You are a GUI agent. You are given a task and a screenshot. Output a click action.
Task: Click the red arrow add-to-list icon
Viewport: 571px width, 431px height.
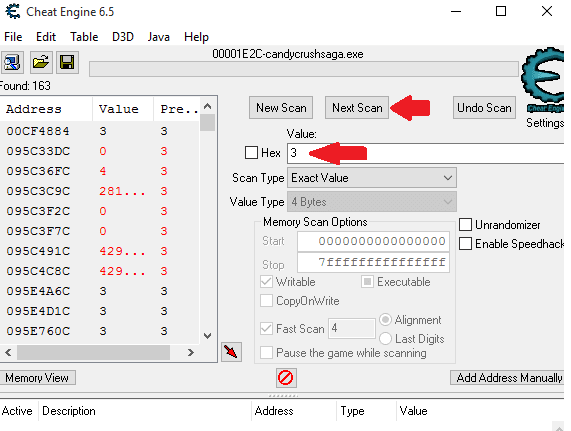point(231,352)
